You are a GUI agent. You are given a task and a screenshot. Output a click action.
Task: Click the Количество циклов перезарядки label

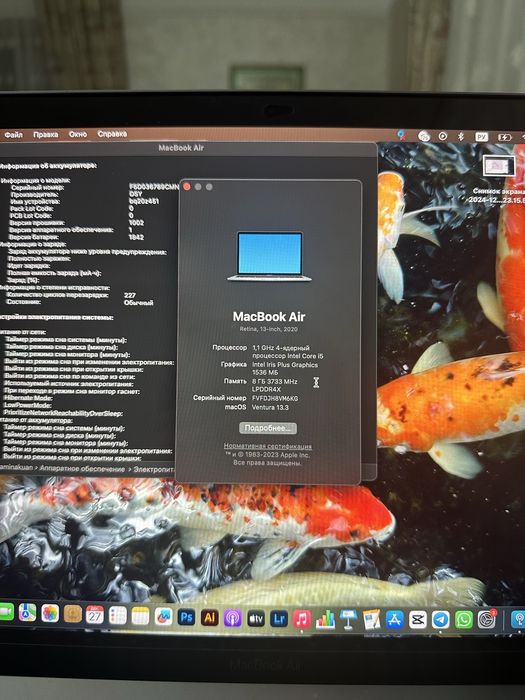(58, 295)
